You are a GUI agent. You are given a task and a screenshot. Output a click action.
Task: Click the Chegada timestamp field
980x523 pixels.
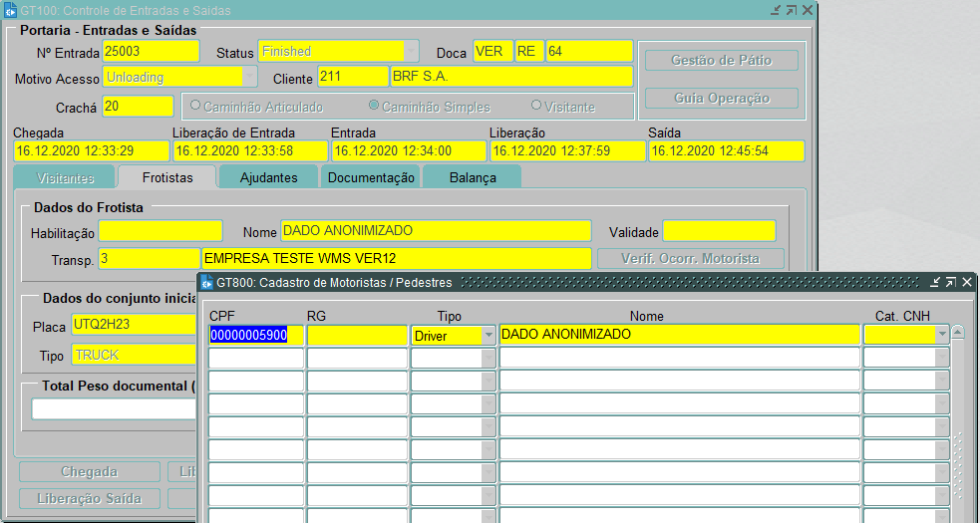92,151
